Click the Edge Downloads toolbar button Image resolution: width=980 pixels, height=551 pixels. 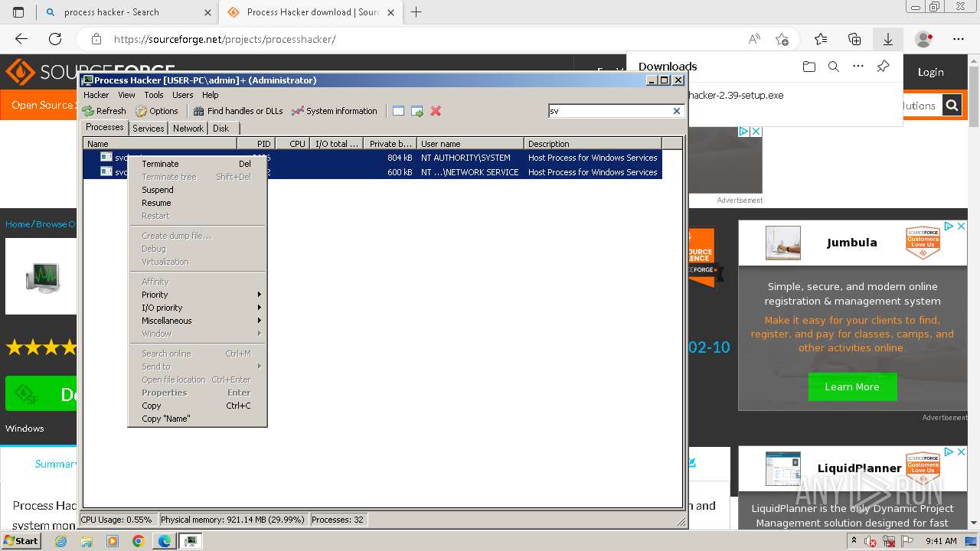tap(888, 39)
